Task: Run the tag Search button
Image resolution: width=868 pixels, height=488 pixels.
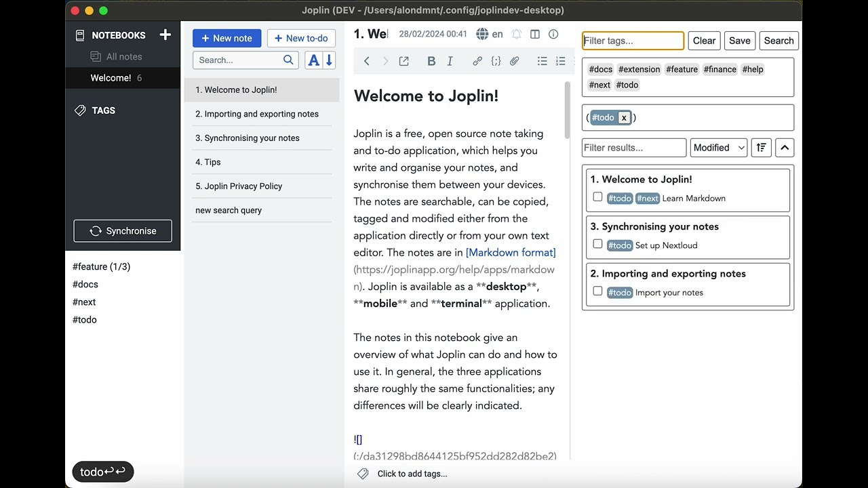Action: [778, 41]
